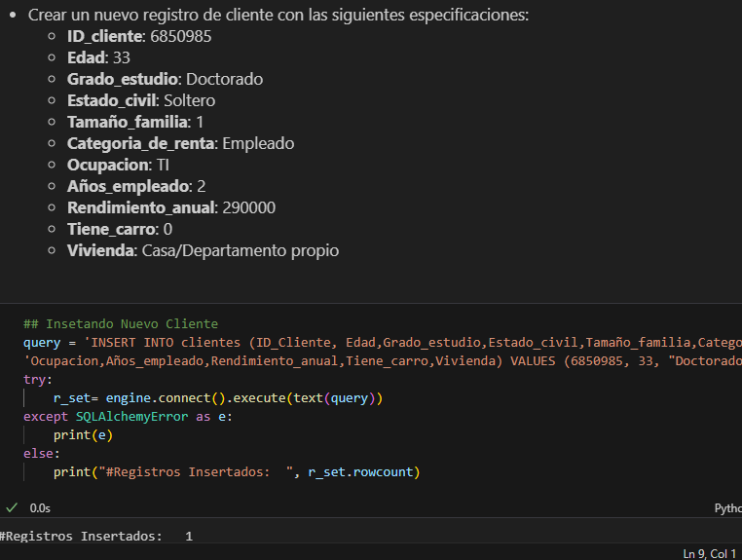
Task: Click the 'ID_cliente: 6850985' list item
Action: coord(139,36)
